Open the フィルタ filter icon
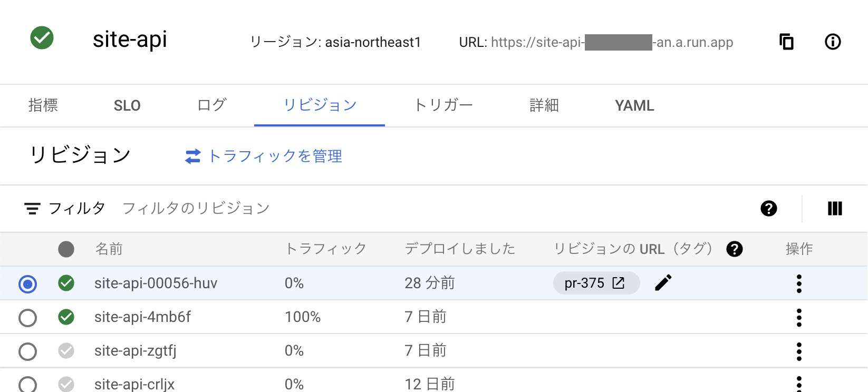868x392 pixels. [33, 208]
